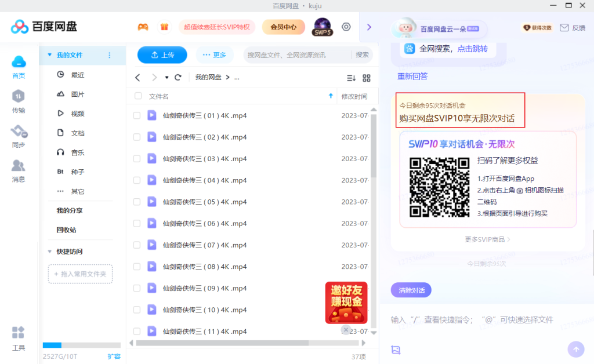Switch to grid view icon
The height and width of the screenshot is (364, 594).
pos(367,78)
